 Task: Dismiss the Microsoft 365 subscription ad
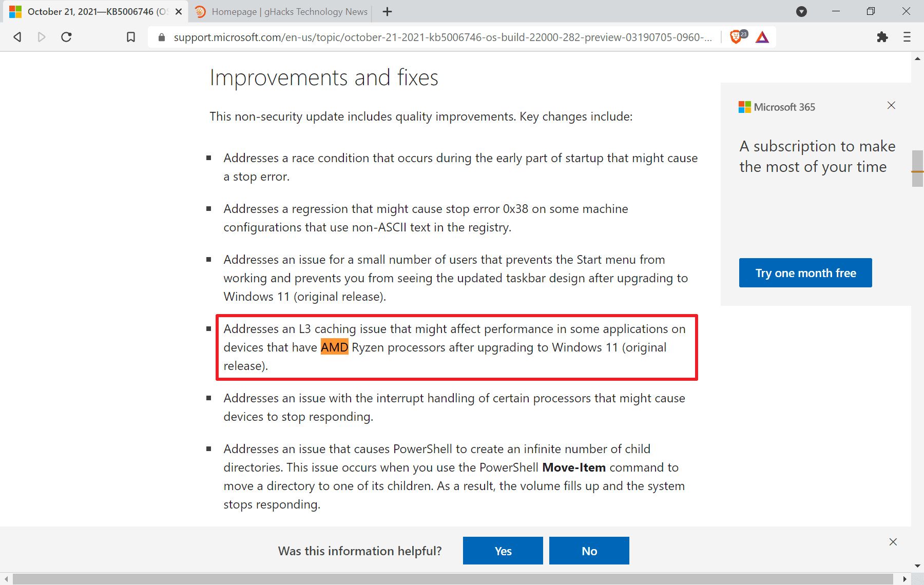pos(891,105)
